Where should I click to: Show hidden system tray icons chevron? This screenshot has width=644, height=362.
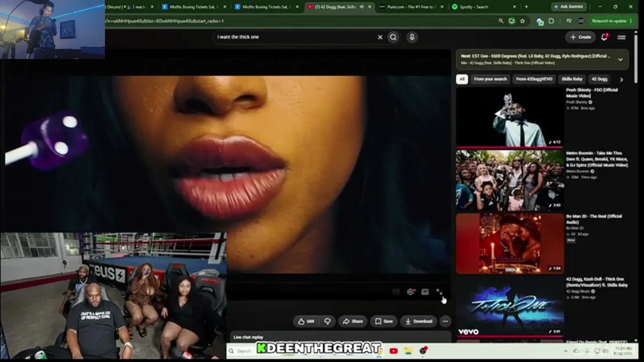566,351
